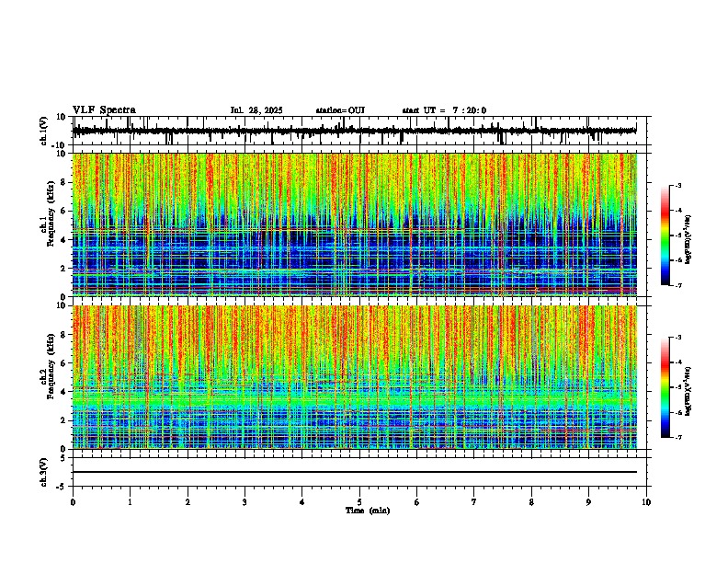Click the "-7" label below ch.2 color bar

pyautogui.click(x=678, y=437)
